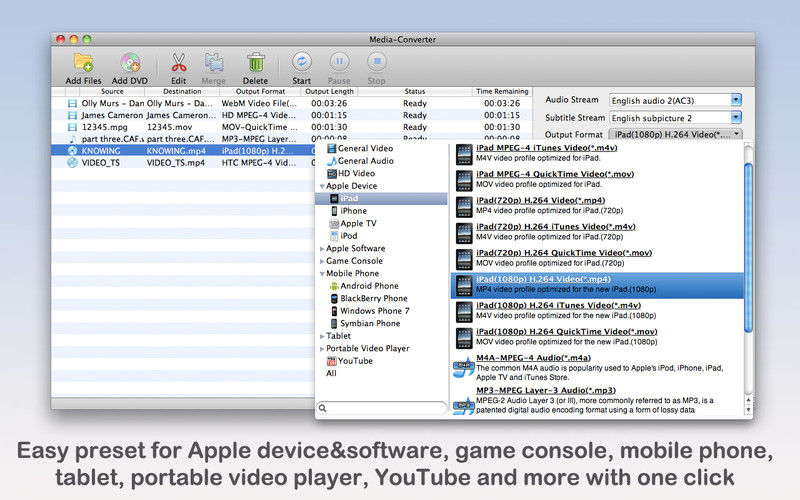
Task: Sort by the Time Remaining column header
Action: coord(502,91)
